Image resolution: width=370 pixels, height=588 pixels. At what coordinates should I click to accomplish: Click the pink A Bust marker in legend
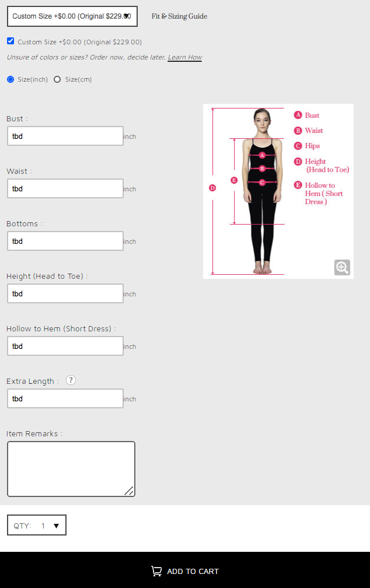click(x=298, y=115)
